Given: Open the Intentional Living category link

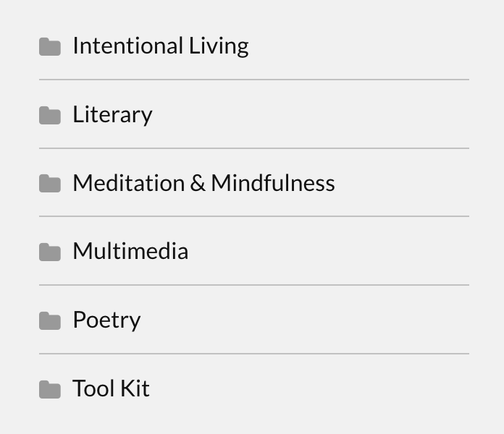Looking at the screenshot, I should pos(160,46).
